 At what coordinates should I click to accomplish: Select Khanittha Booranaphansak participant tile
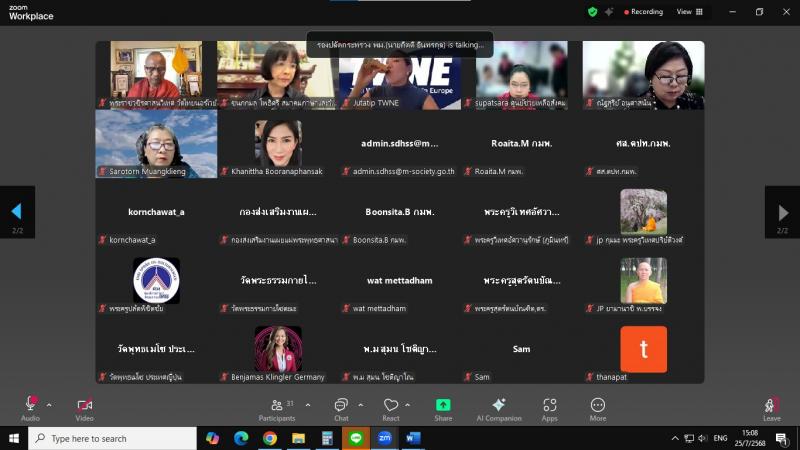(278, 144)
